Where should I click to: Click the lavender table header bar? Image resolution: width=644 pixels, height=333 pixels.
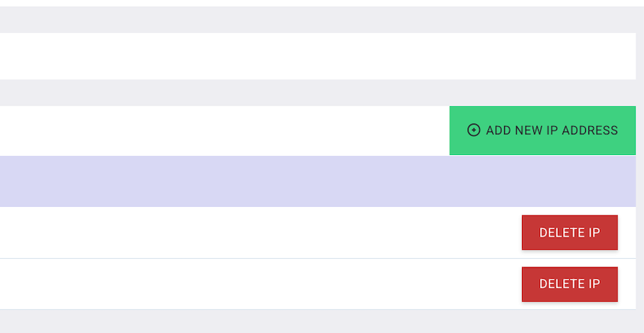pos(305,181)
